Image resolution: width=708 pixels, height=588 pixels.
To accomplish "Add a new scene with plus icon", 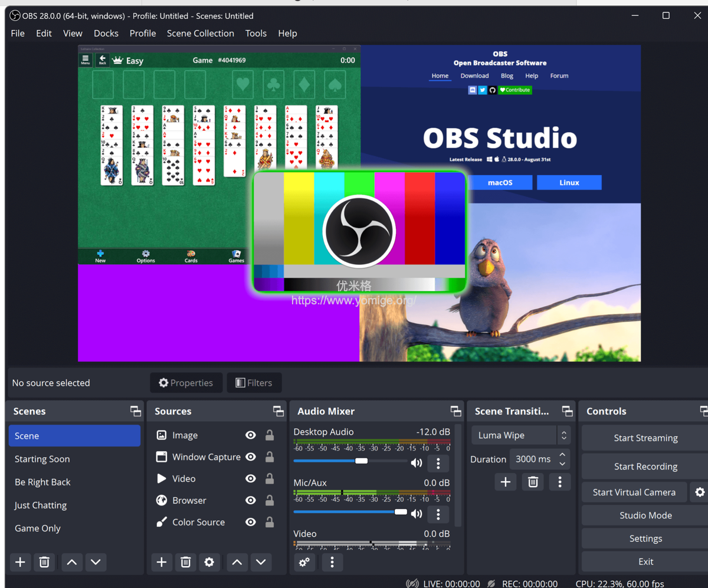I will point(20,562).
